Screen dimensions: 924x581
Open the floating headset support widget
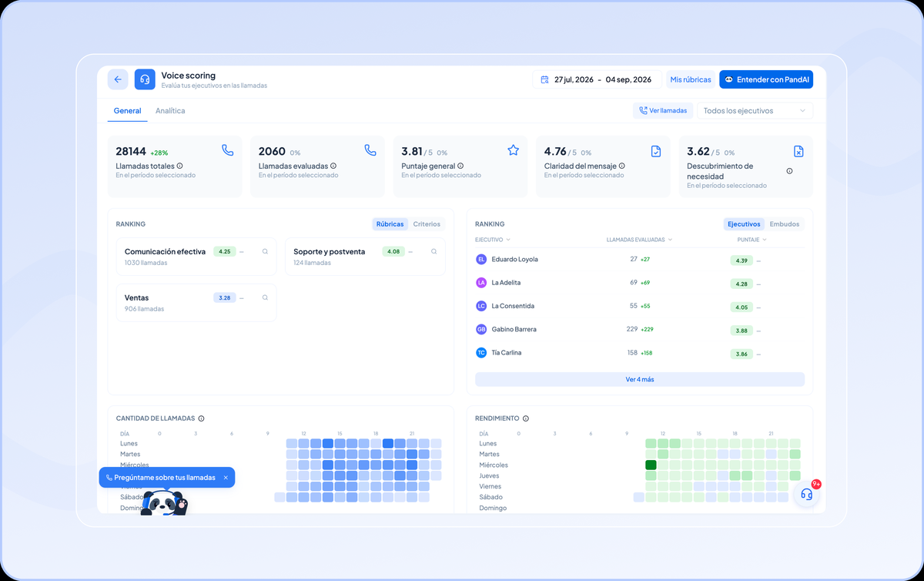pyautogui.click(x=806, y=494)
